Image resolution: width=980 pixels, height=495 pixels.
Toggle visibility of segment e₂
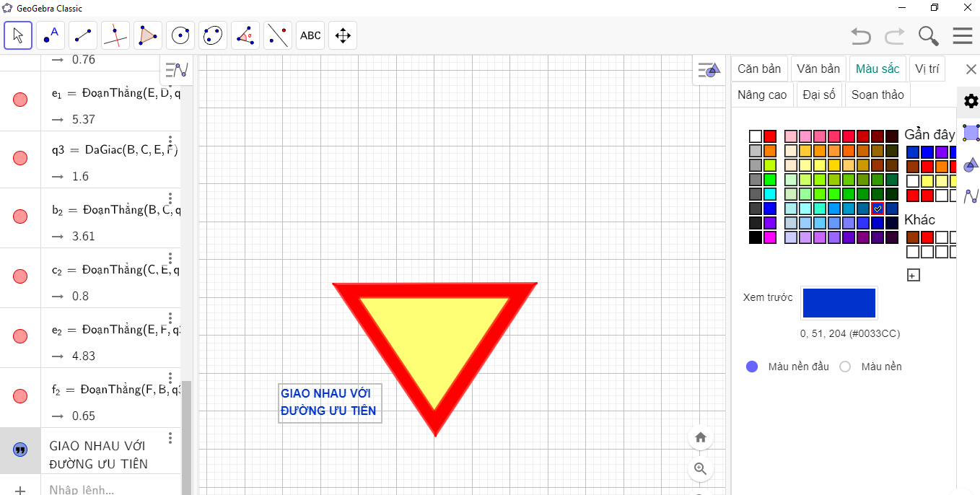(20, 336)
